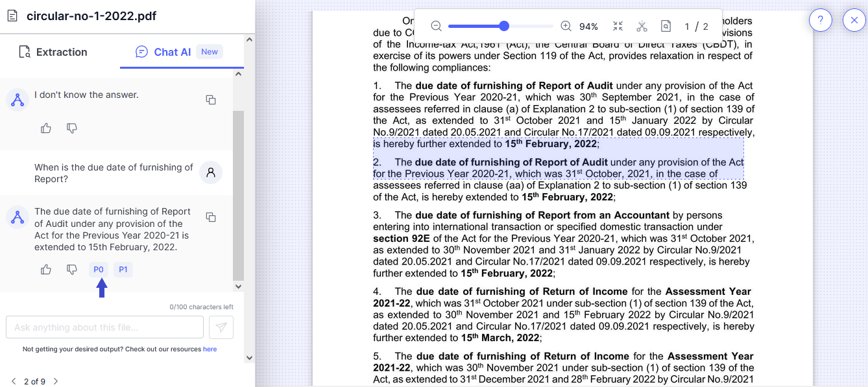Click the user avatar beside the question
Image resolution: width=868 pixels, height=387 pixels.
211,173
